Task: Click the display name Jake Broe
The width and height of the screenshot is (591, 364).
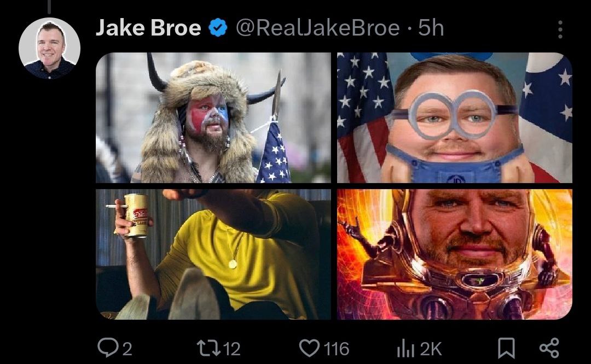Action: click(148, 28)
